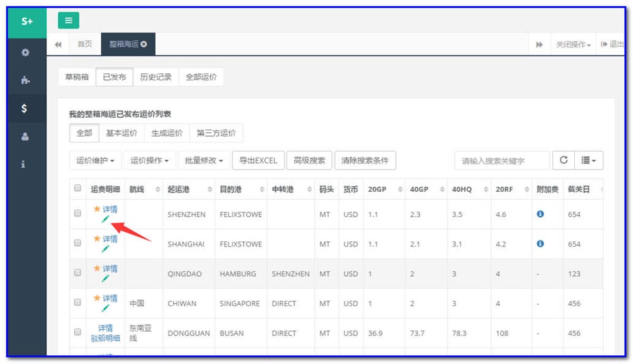Sort by the 航线 column arrows
This screenshot has height=364, width=633.
(x=158, y=189)
